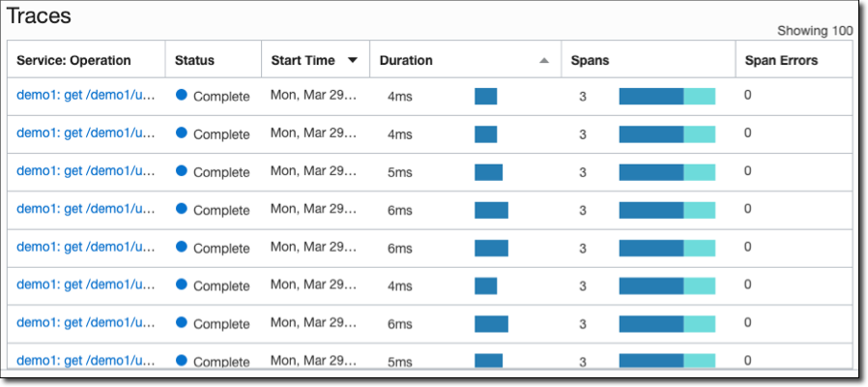
Task: Click the duration bar in the first row
Action: tap(485, 97)
